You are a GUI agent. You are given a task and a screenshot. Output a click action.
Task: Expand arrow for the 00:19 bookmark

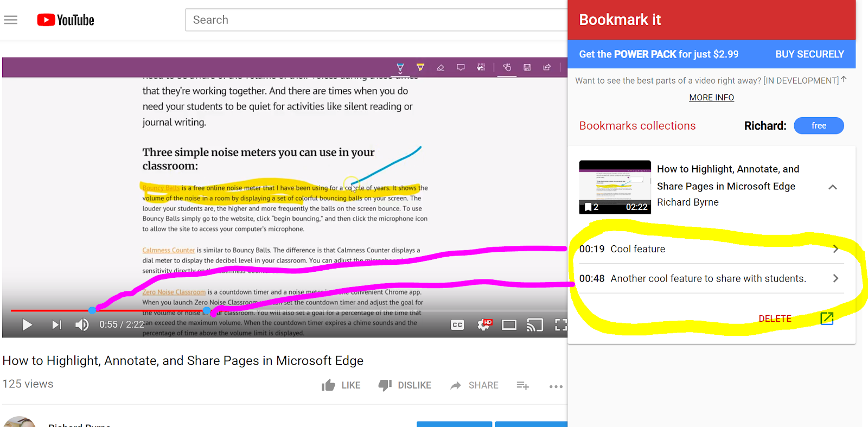pyautogui.click(x=835, y=249)
